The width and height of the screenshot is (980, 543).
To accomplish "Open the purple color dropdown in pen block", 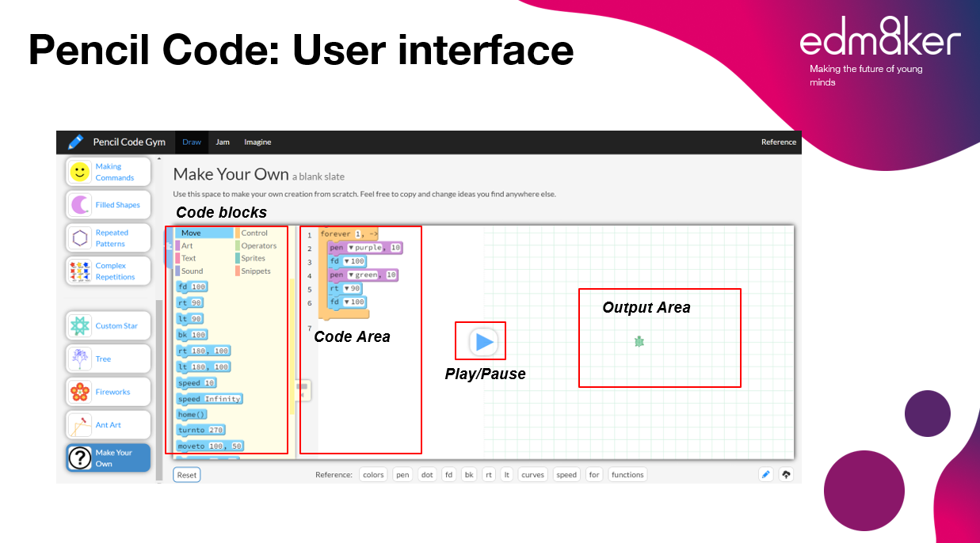I will coord(365,248).
